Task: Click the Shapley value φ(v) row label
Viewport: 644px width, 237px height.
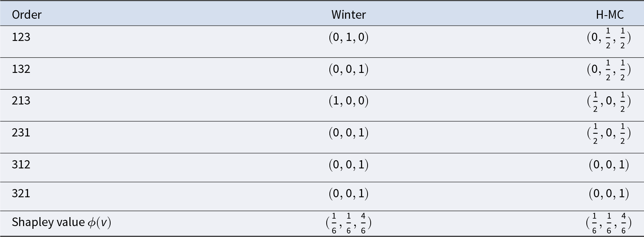Action: point(61,222)
